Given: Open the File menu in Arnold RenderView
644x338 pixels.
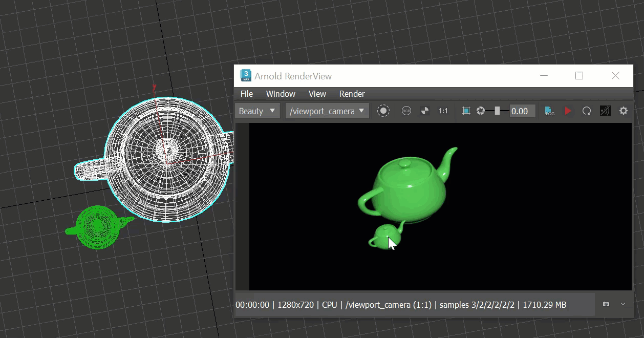Looking at the screenshot, I should click(247, 94).
